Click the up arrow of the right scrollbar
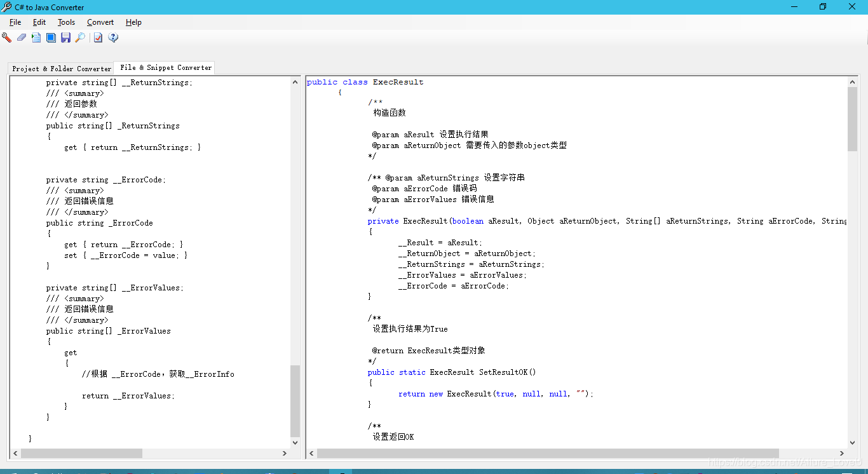Screen dimensions: 868x474 coord(853,81)
